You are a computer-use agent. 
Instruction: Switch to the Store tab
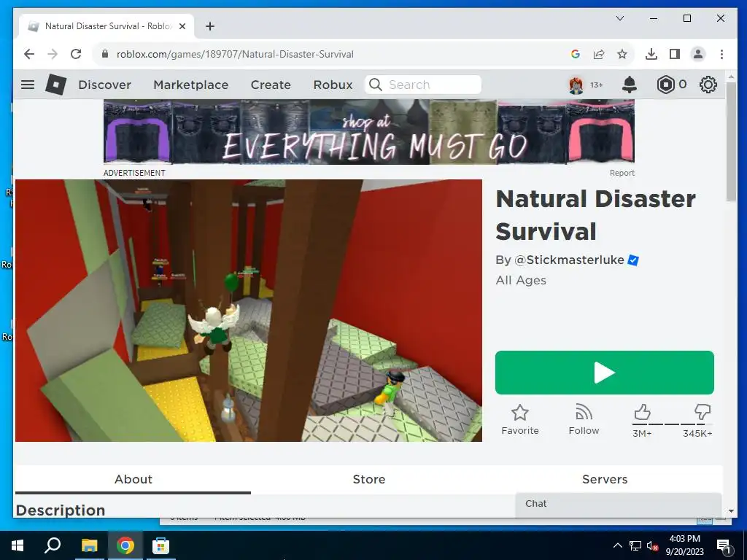click(x=368, y=480)
